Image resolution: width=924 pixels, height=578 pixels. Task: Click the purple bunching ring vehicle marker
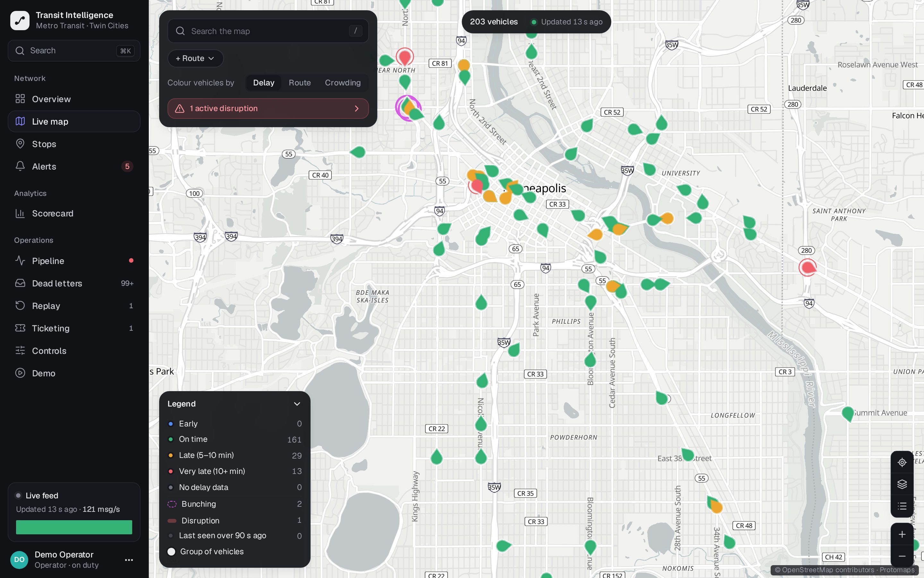(408, 108)
